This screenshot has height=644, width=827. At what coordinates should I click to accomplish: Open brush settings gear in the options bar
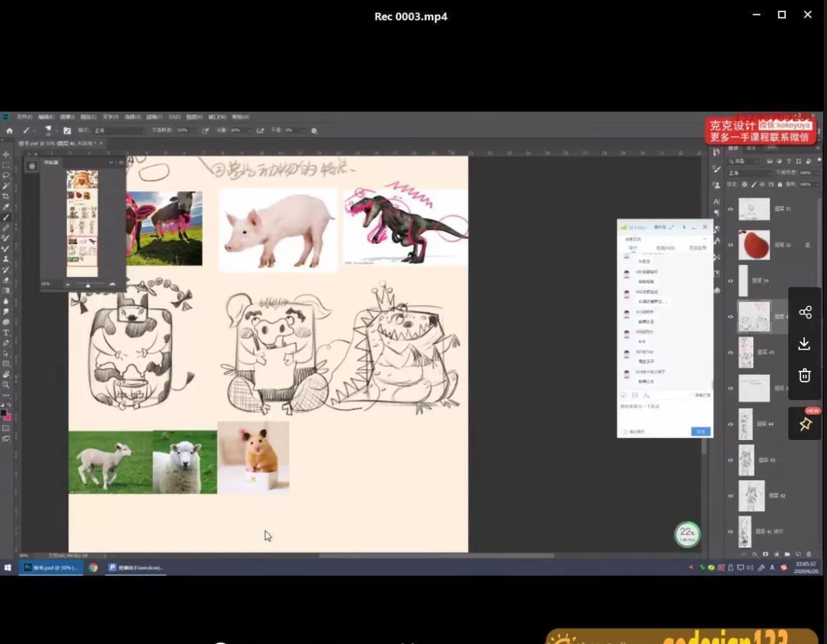tap(314, 130)
